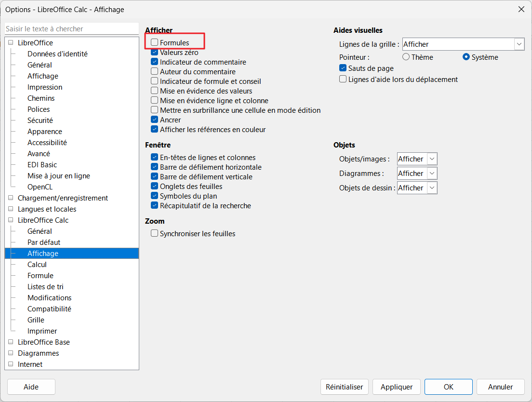Image resolution: width=532 pixels, height=402 pixels.
Task: Open the Chemins settings page
Action: click(41, 98)
